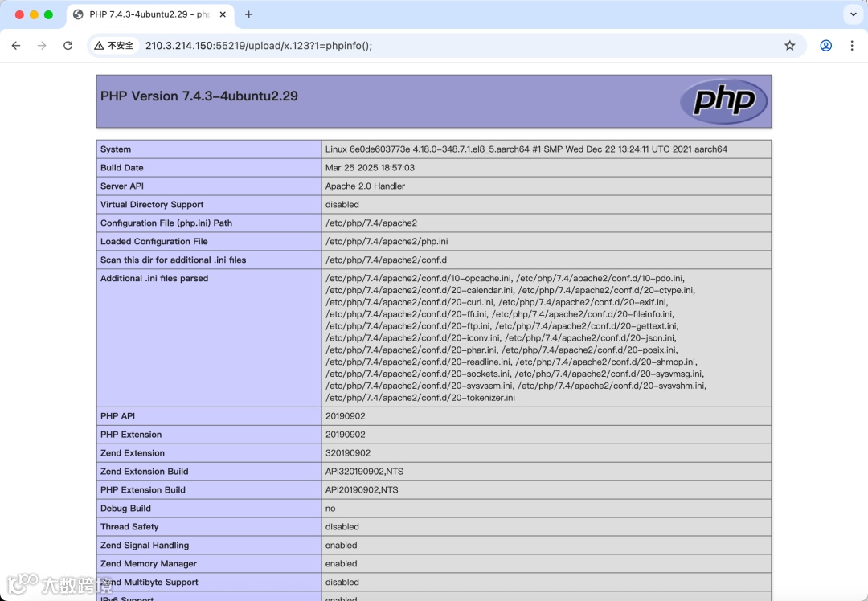Click the Zend Signal Handling label

(145, 545)
